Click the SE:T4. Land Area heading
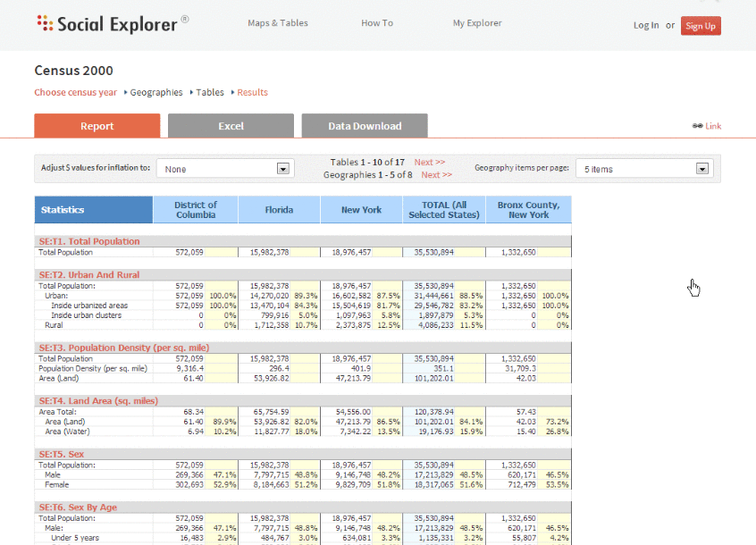This screenshot has height=545, width=756. pos(98,400)
